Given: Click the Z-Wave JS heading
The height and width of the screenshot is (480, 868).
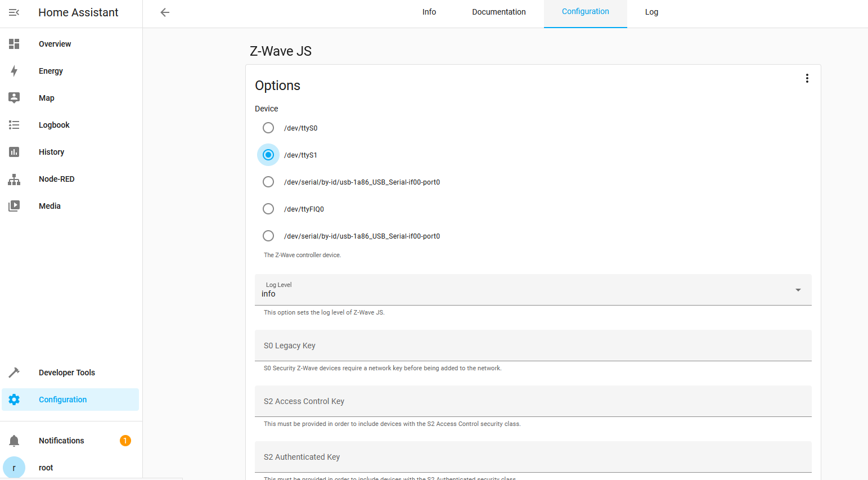Looking at the screenshot, I should (281, 51).
